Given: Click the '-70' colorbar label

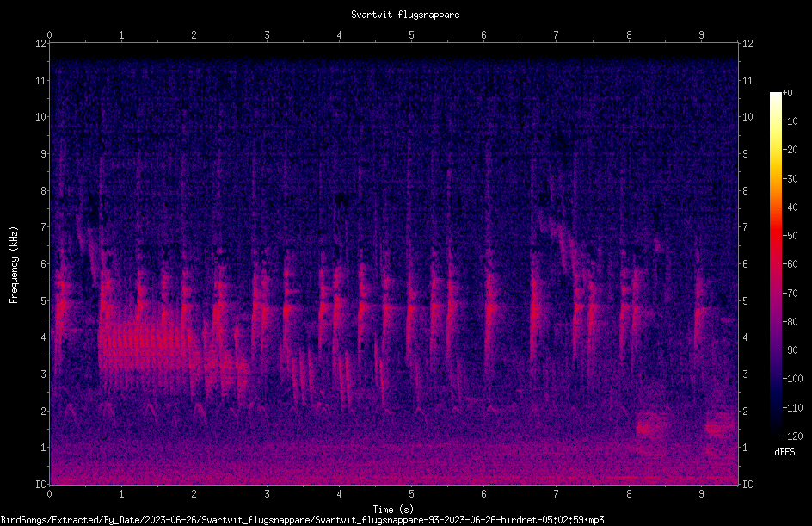Looking at the screenshot, I should point(790,294).
